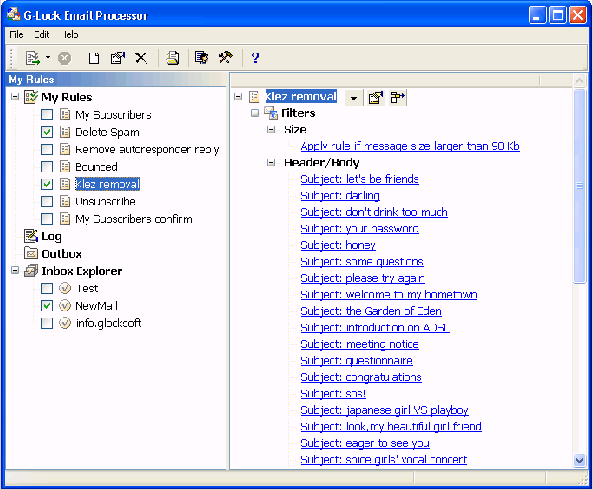Click rule icon left of Klez removal header
This screenshot has height=490, width=593.
254,97
